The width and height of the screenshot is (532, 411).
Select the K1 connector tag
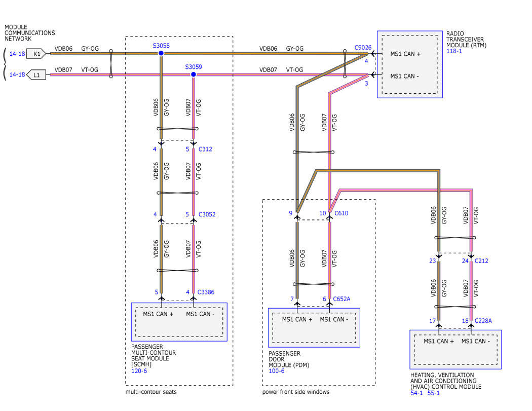pyautogui.click(x=36, y=53)
